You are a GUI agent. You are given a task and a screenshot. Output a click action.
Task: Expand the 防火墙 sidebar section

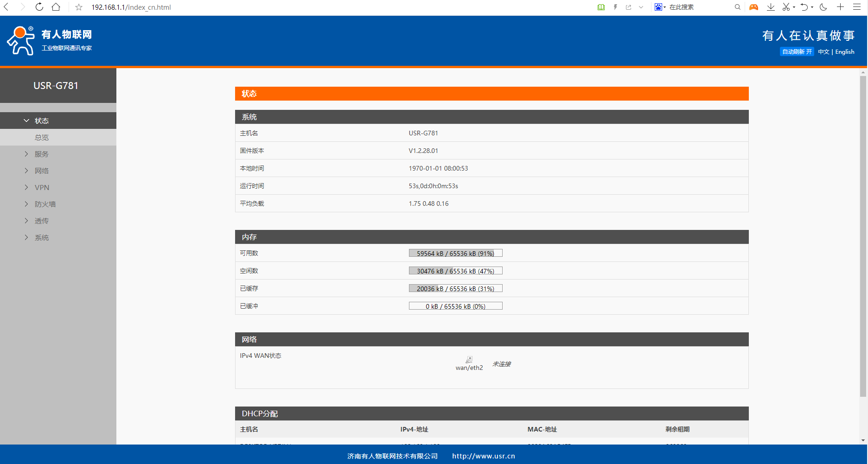tap(45, 204)
